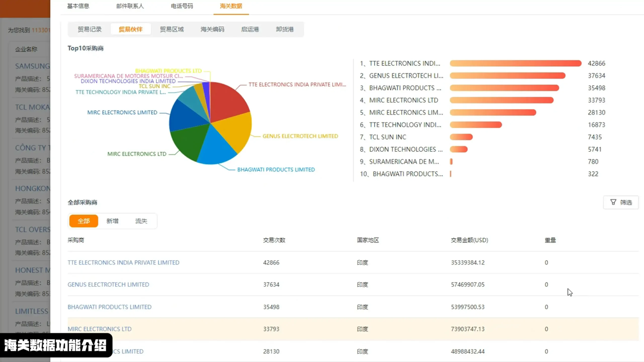Image resolution: width=644 pixels, height=362 pixels.
Task: Click the filter funnel icon
Action: click(613, 202)
